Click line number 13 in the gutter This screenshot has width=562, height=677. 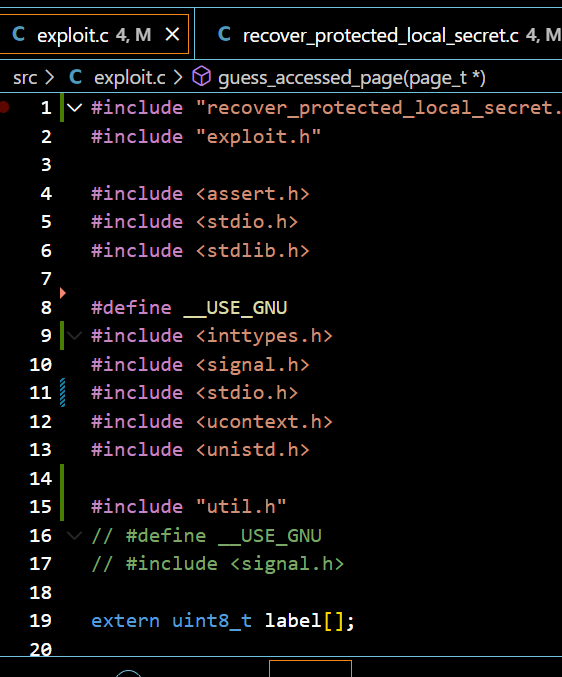[x=41, y=450]
